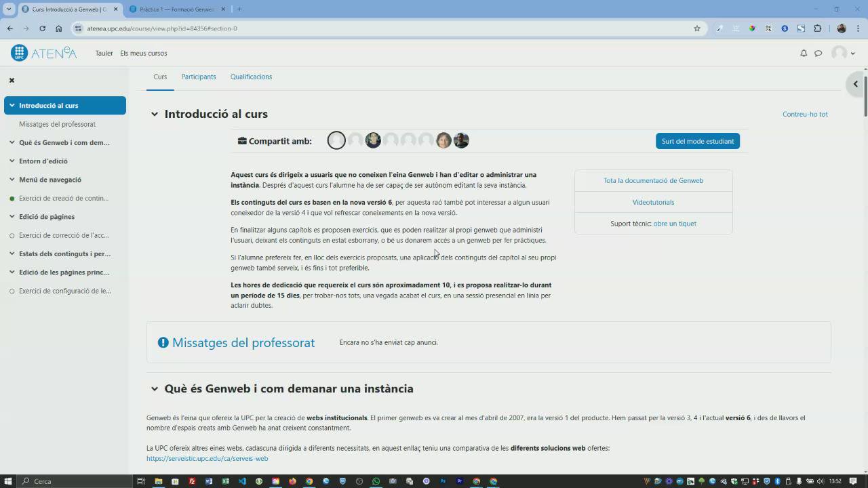
Task: Open WhatsApp from the taskbar
Action: (x=376, y=481)
